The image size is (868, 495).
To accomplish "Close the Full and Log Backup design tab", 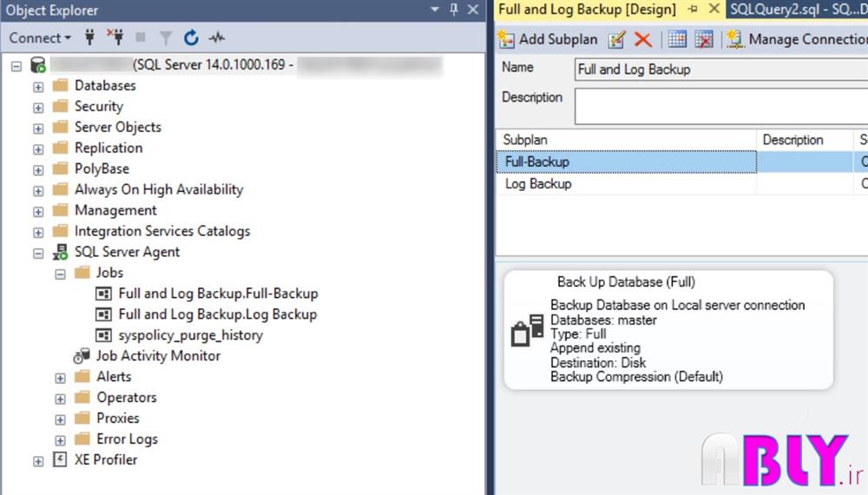I will [x=714, y=9].
